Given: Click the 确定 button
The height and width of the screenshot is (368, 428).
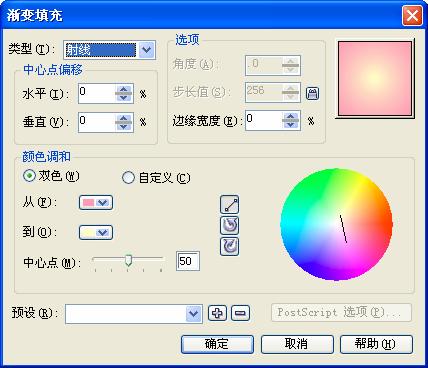Looking at the screenshot, I should click(x=217, y=344).
